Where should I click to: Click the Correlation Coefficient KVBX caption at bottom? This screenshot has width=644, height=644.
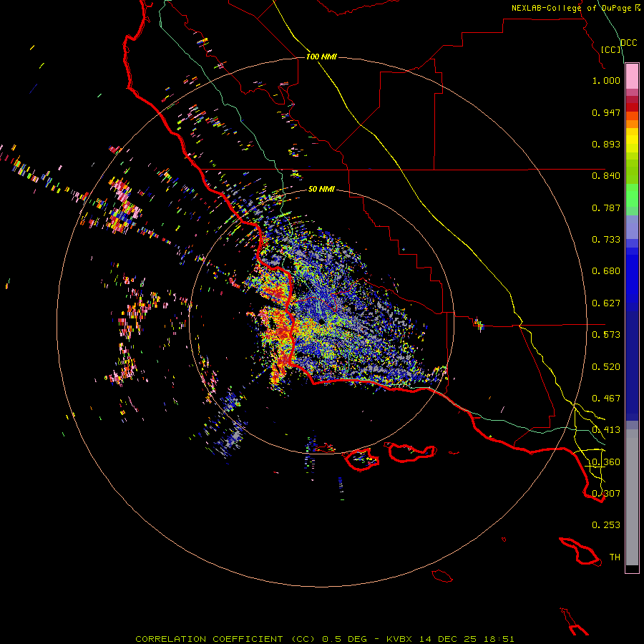[x=324, y=639]
